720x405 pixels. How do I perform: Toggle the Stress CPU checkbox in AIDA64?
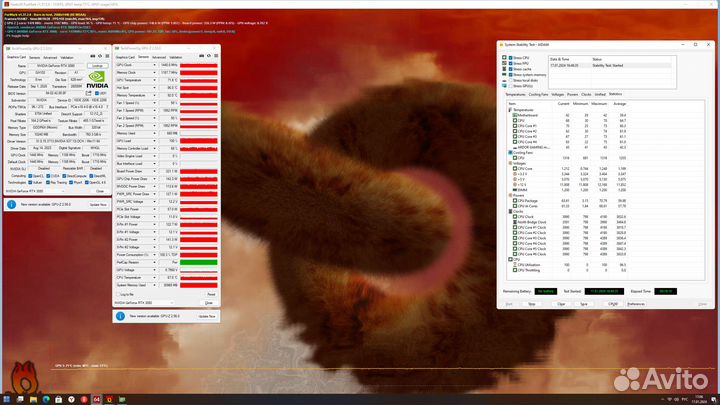click(511, 58)
